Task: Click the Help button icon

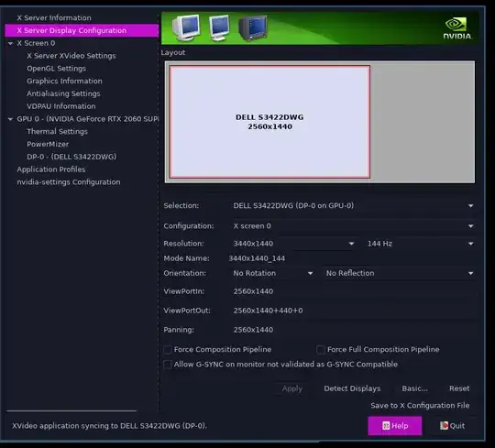Action: (x=386, y=426)
